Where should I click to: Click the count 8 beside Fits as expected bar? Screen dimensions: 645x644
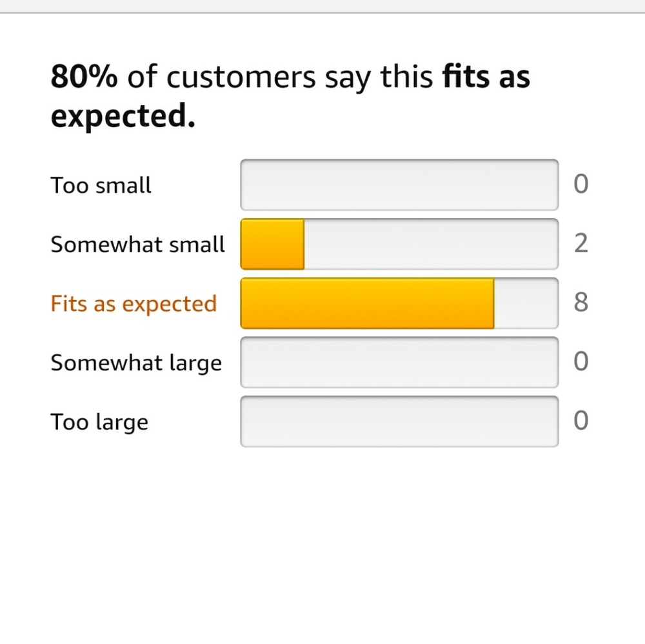click(580, 303)
